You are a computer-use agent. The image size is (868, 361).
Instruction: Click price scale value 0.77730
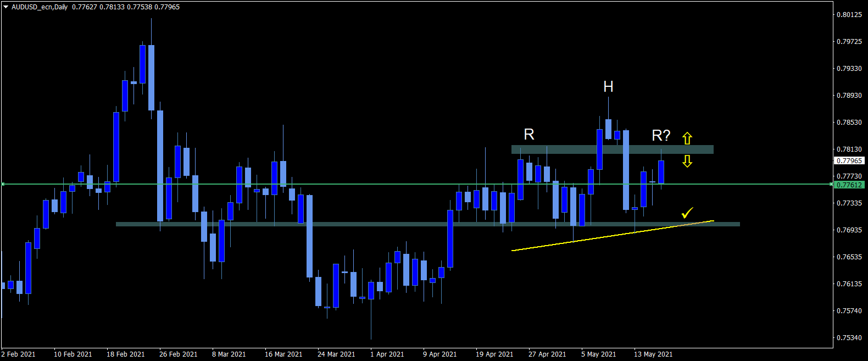point(849,176)
